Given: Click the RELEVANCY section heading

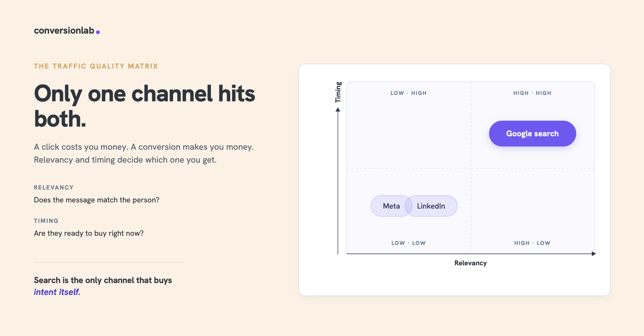Looking at the screenshot, I should click(x=54, y=188).
